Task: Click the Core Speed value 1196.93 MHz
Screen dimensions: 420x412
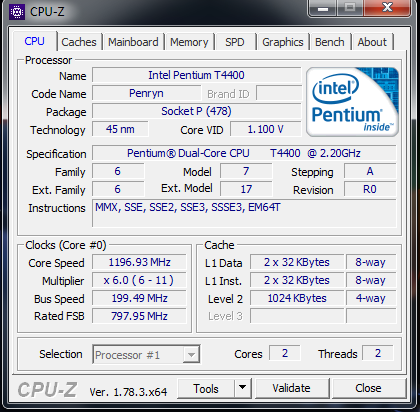Action: point(139,262)
